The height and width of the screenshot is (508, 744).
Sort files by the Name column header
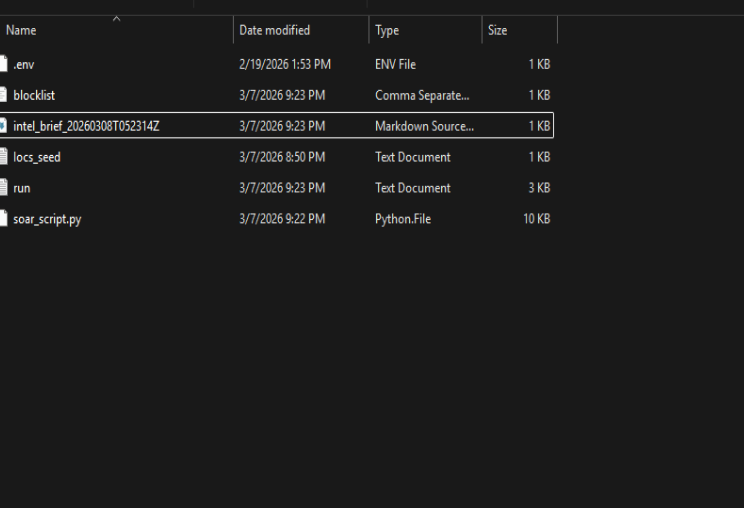click(20, 31)
